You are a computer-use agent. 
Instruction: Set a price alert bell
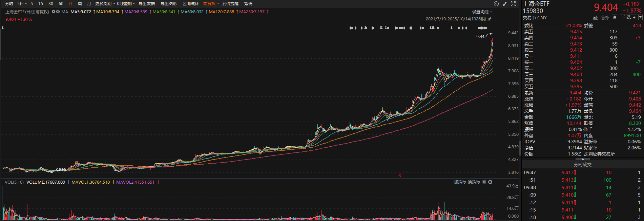click(614, 18)
